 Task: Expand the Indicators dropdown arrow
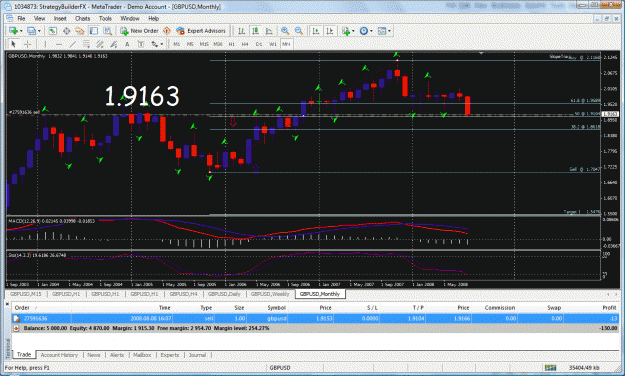tap(353, 31)
